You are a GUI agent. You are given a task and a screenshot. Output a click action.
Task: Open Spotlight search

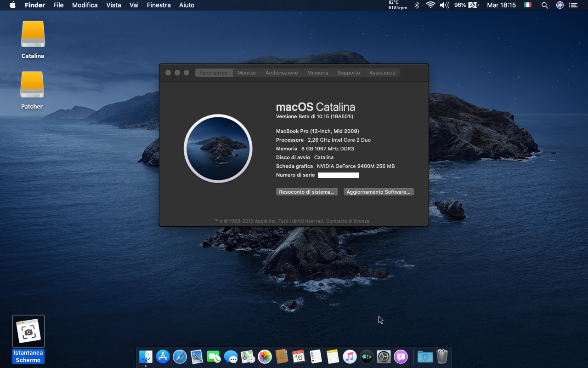(545, 5)
